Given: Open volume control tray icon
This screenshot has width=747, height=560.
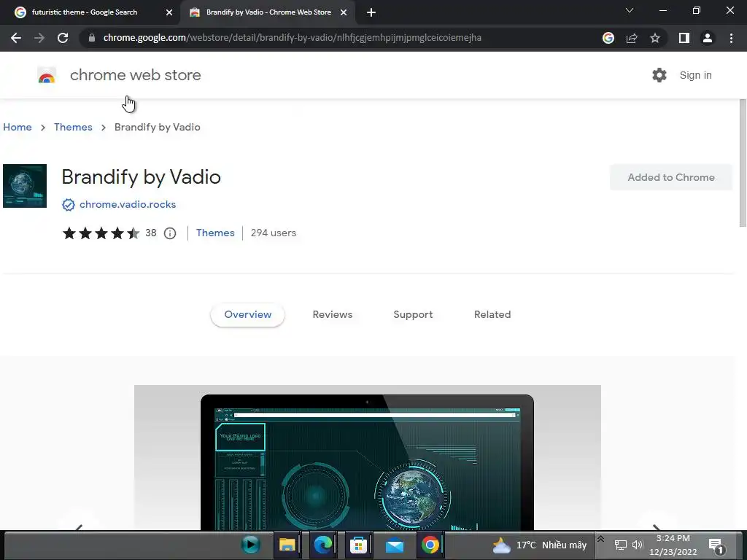Looking at the screenshot, I should tap(638, 545).
